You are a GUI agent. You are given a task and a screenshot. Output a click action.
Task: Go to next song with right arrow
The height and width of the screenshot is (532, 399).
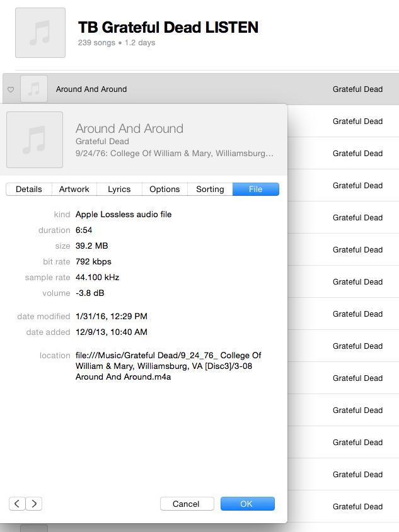click(34, 504)
